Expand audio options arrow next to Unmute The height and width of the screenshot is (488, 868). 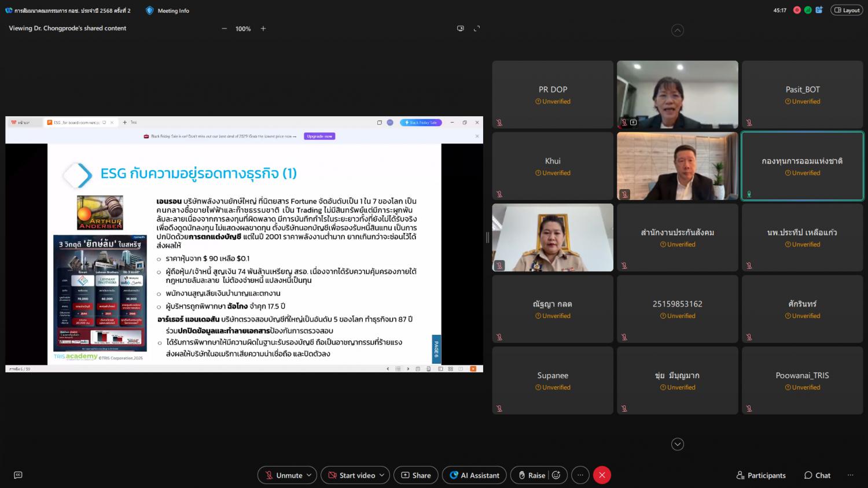[x=309, y=475]
